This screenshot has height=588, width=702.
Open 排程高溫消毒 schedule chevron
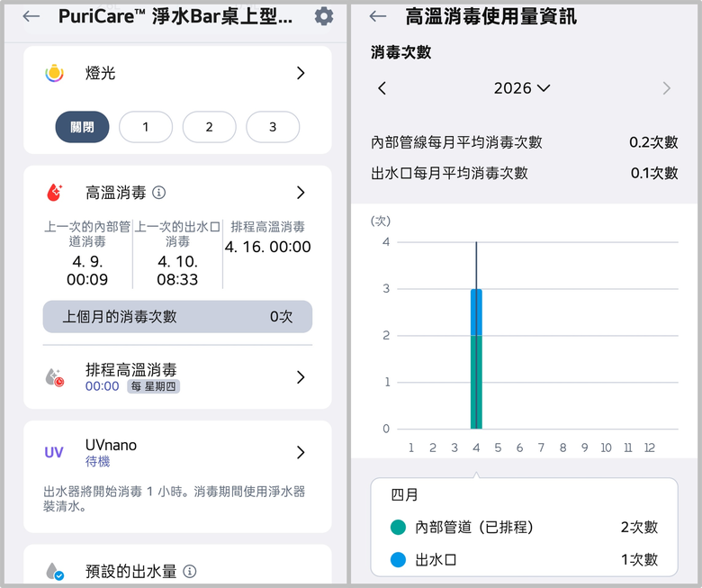pos(301,377)
